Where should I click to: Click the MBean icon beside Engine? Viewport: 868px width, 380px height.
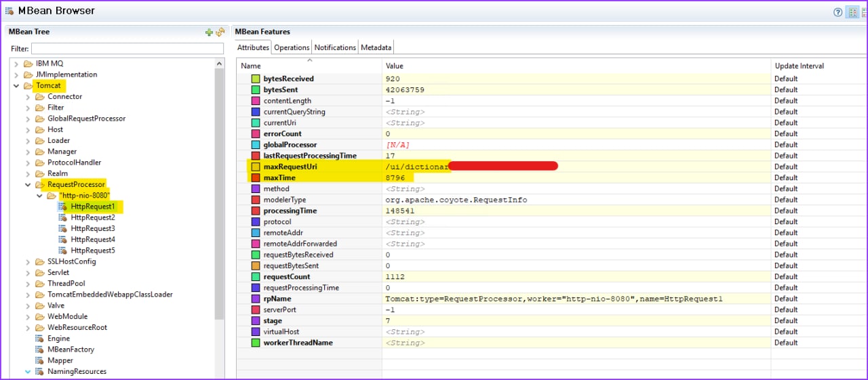(x=39, y=338)
